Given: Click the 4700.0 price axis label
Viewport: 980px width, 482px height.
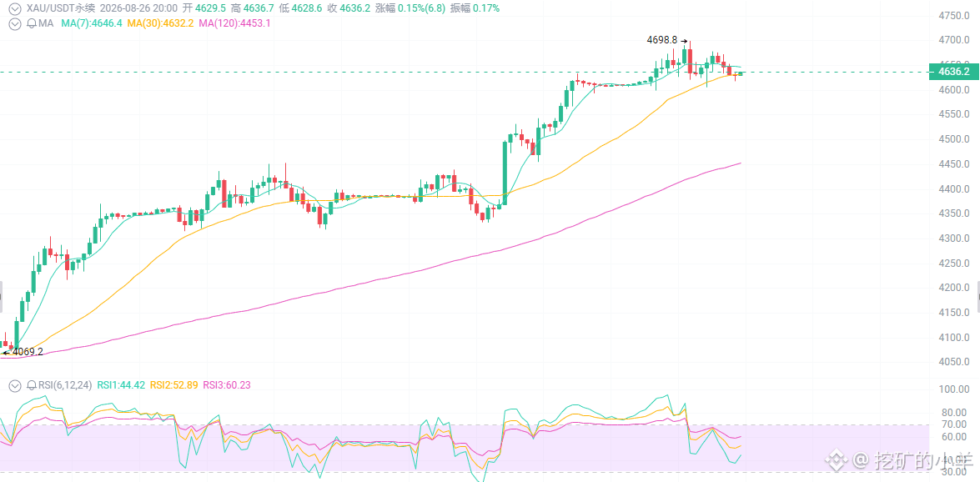Looking at the screenshot, I should [953, 40].
